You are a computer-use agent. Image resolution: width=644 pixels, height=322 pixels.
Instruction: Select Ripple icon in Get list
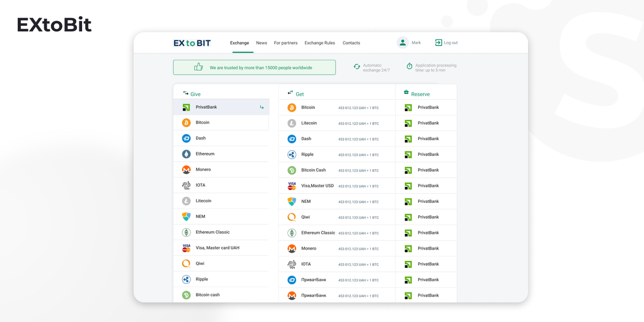(x=292, y=155)
